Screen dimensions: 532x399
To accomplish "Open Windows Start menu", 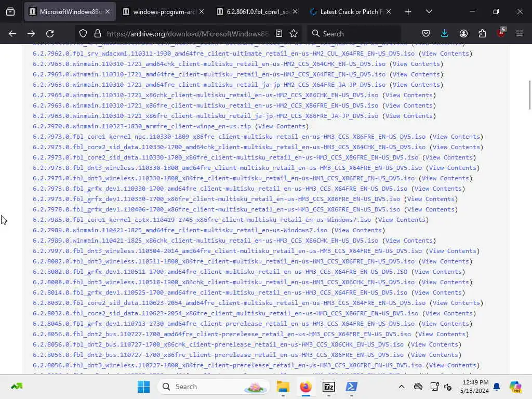I will [143, 387].
